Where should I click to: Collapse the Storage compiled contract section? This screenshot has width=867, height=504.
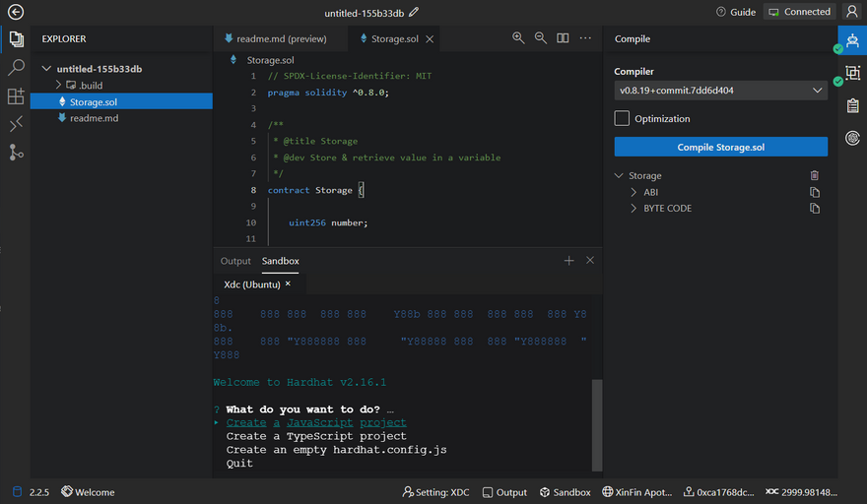click(x=619, y=175)
